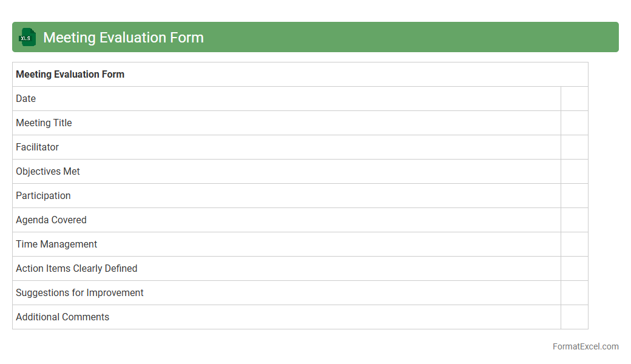Select the Meeting Title row label

(x=44, y=123)
